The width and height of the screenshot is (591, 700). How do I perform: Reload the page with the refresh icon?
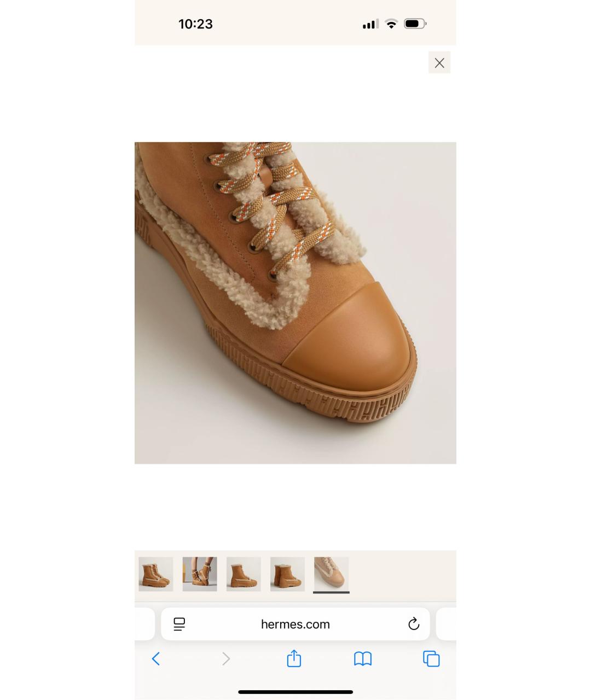[x=414, y=624]
